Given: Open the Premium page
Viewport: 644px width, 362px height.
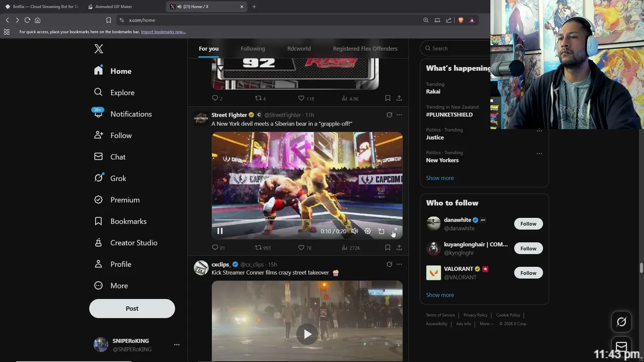Looking at the screenshot, I should pos(117,200).
